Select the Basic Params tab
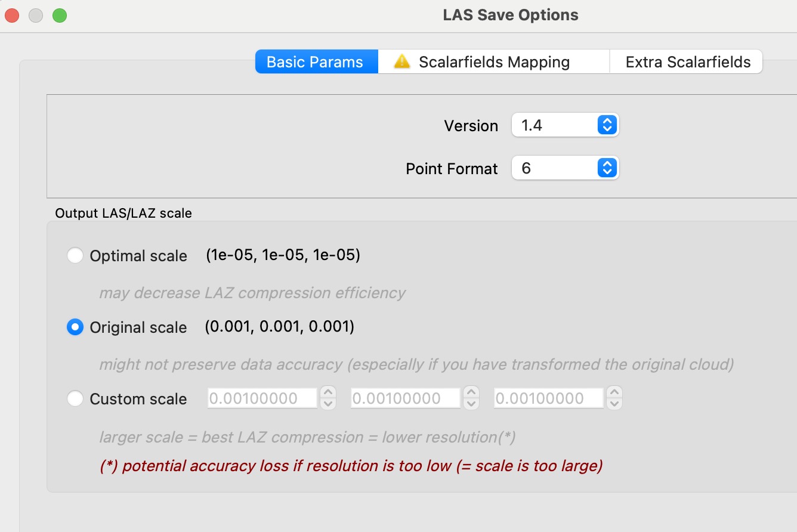797x532 pixels. pos(316,61)
